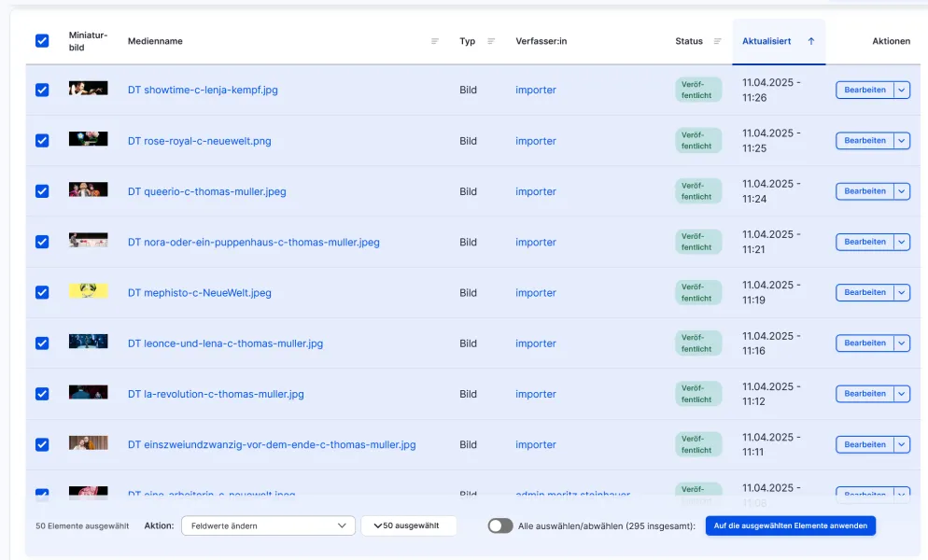The height and width of the screenshot is (560, 928).
Task: Click Veröffentlicht status badge in showtime row
Action: [698, 90]
